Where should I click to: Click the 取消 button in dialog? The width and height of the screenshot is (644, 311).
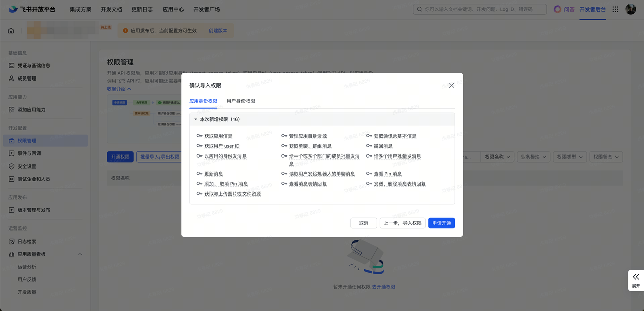click(x=364, y=223)
